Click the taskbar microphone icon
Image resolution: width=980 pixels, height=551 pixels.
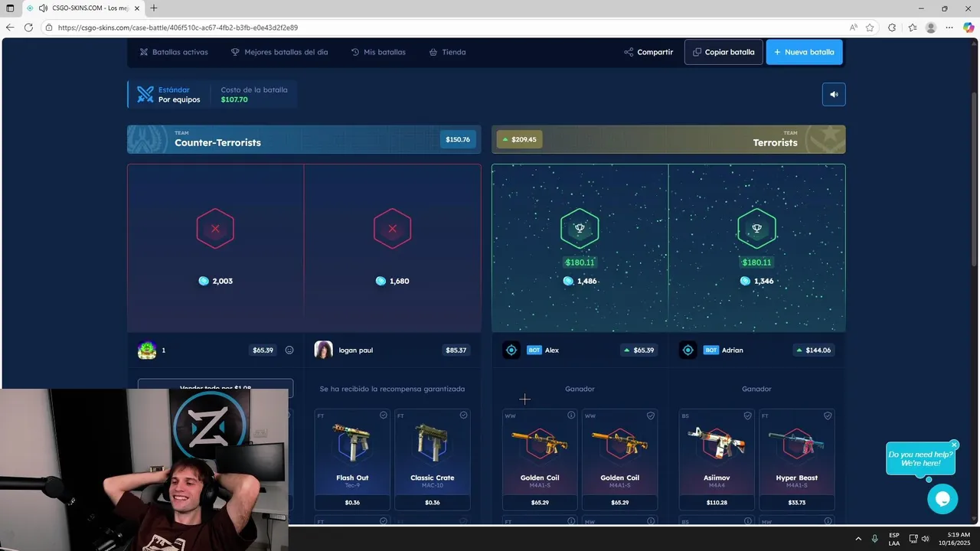875,539
